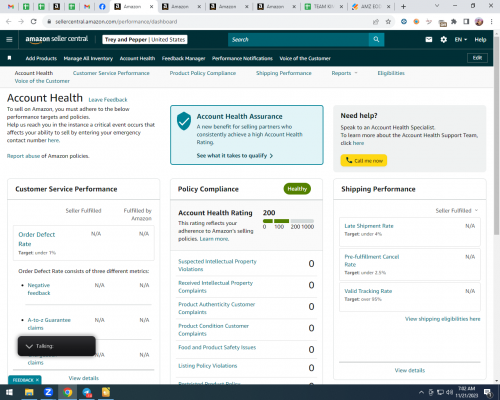The width and height of the screenshot is (500, 400).
Task: Click the Account Health Assurance shield icon
Action: pos(184,121)
